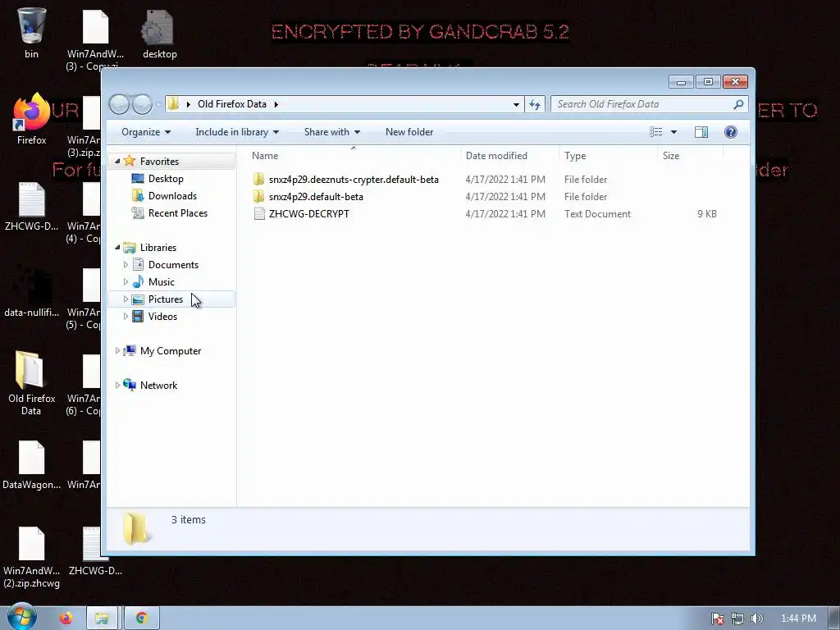This screenshot has height=630, width=840.
Task: Change the view using the view icon
Action: [655, 132]
